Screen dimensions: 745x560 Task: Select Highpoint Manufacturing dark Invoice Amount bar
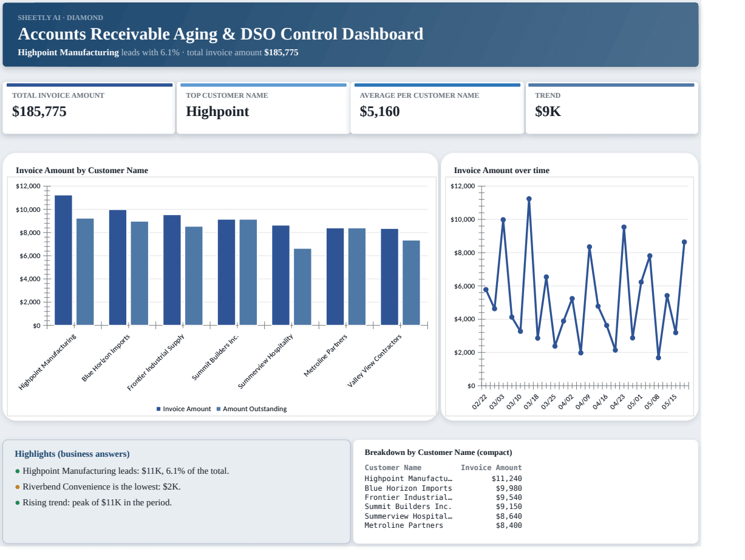(x=63, y=260)
